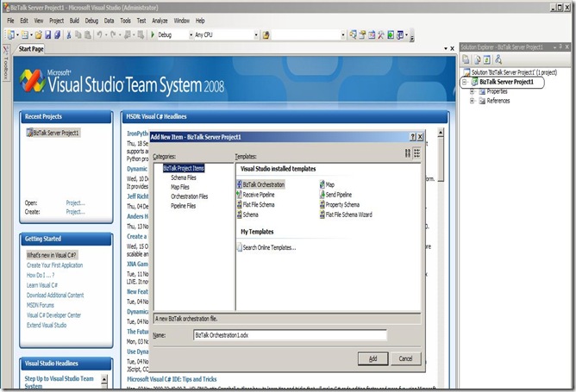The width and height of the screenshot is (576, 392).
Task: Open the Tools menu
Action: point(125,21)
